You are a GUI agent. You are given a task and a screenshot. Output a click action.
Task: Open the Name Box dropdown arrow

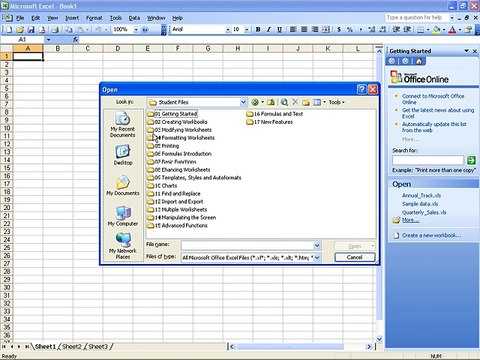click(48, 40)
